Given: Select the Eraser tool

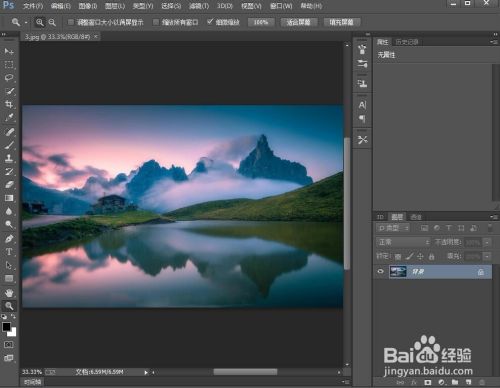Looking at the screenshot, I should (9, 185).
